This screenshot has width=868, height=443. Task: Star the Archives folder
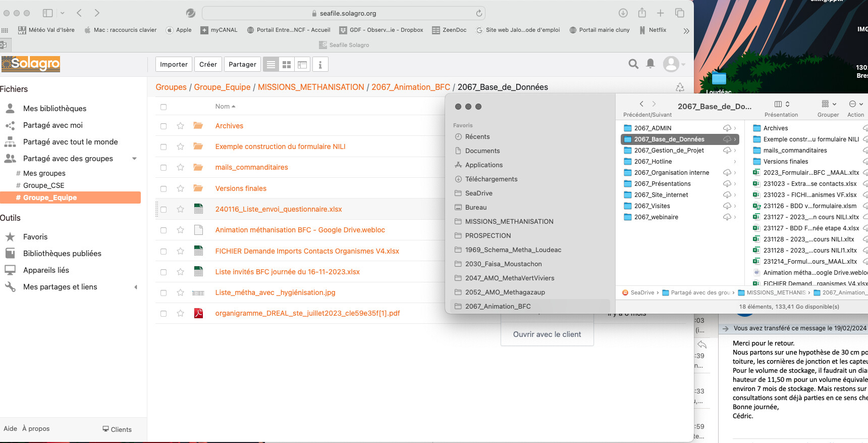pos(180,126)
